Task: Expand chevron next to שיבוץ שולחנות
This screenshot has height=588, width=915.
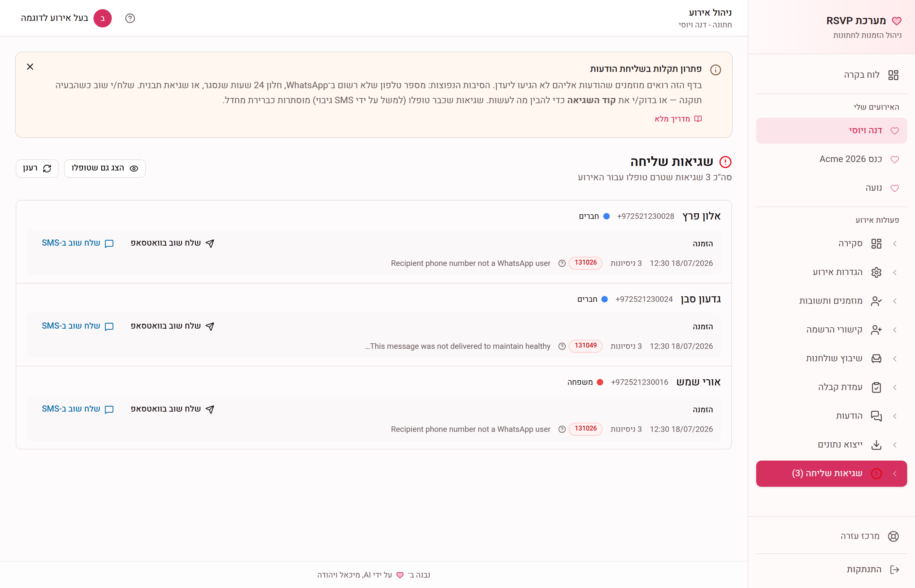Action: pos(895,359)
